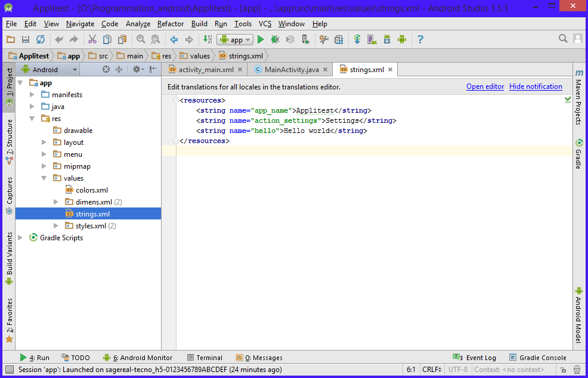Select the drawable folder

point(73,131)
